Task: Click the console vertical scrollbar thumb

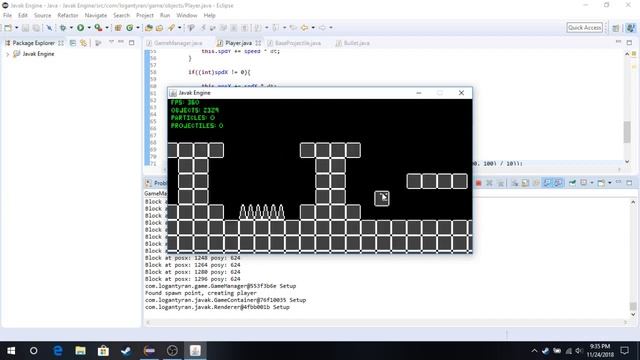Action: [633, 306]
